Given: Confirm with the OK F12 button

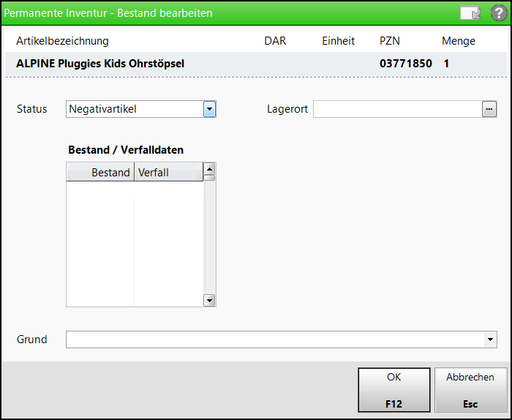Looking at the screenshot, I should [x=394, y=390].
